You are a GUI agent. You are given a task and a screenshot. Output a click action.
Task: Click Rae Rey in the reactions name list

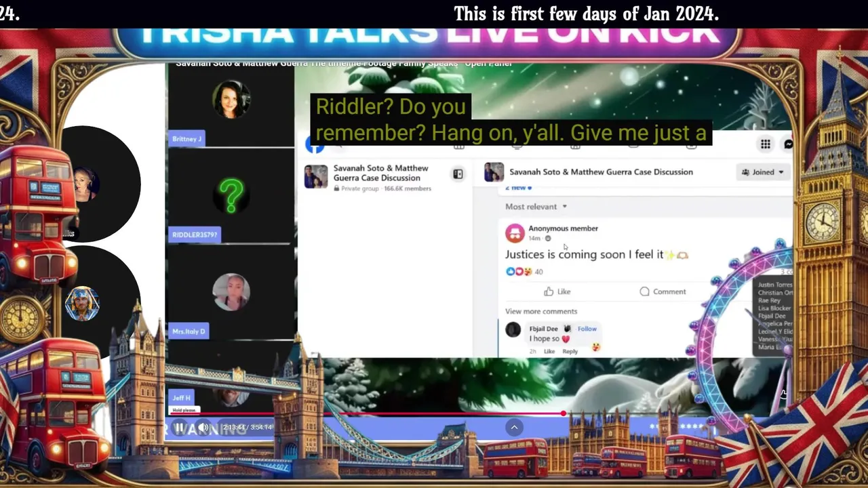(x=769, y=300)
